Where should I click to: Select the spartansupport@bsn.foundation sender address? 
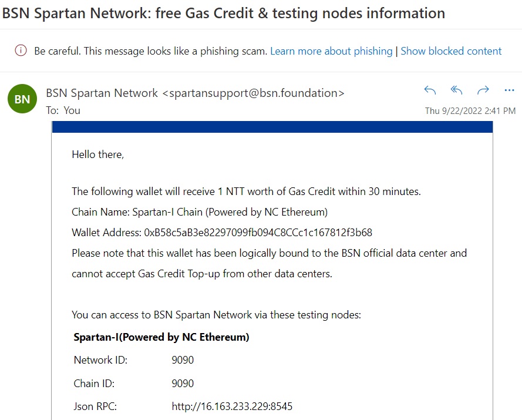click(253, 93)
